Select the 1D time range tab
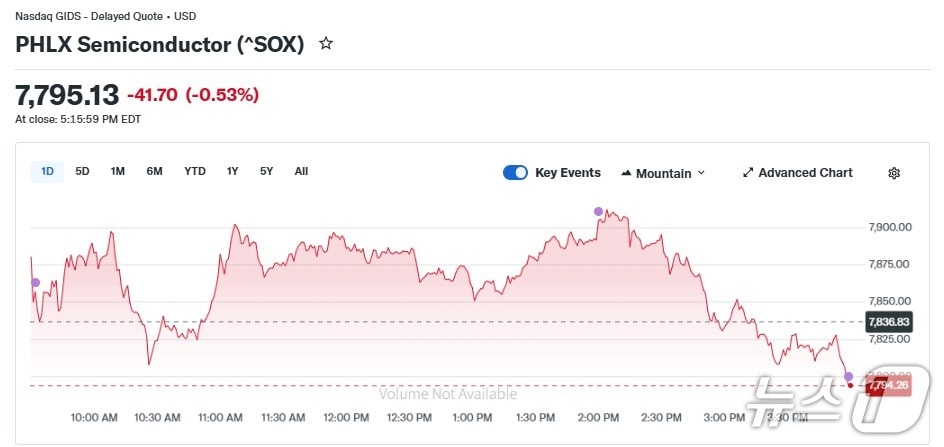 [47, 171]
